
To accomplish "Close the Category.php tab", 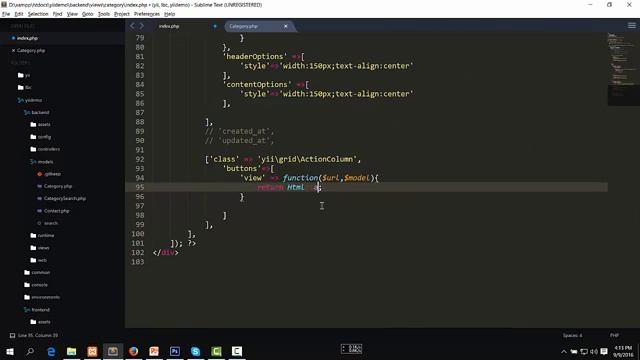I will point(286,26).
